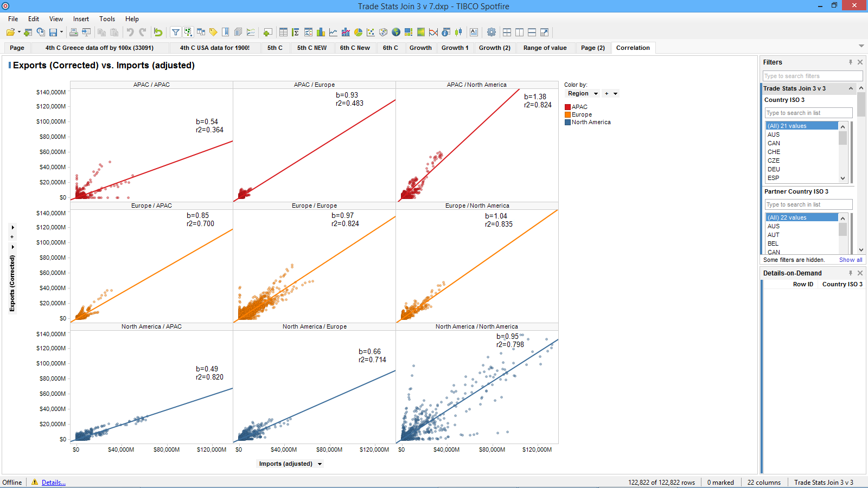Toggle the Details-on-Demand toolbar icon
The width and height of the screenshot is (868, 488).
pos(188,33)
